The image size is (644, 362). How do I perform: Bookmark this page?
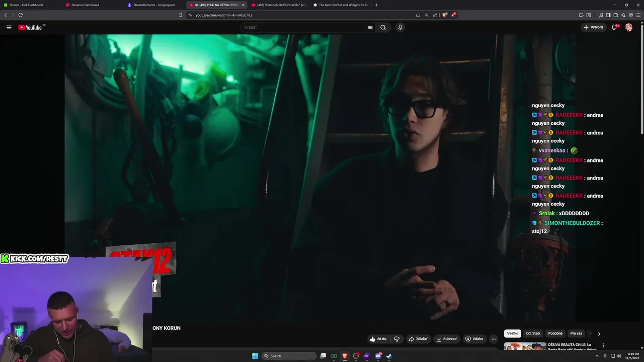180,15
